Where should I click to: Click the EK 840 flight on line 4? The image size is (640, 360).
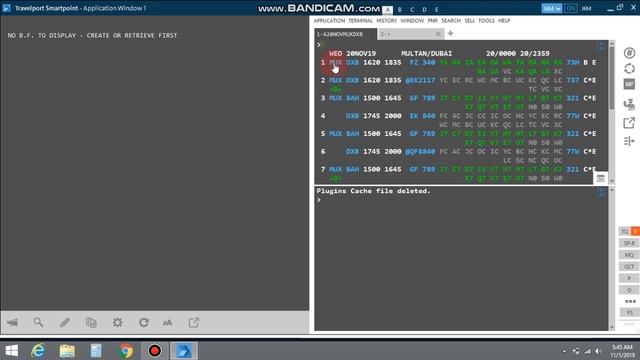click(x=422, y=116)
